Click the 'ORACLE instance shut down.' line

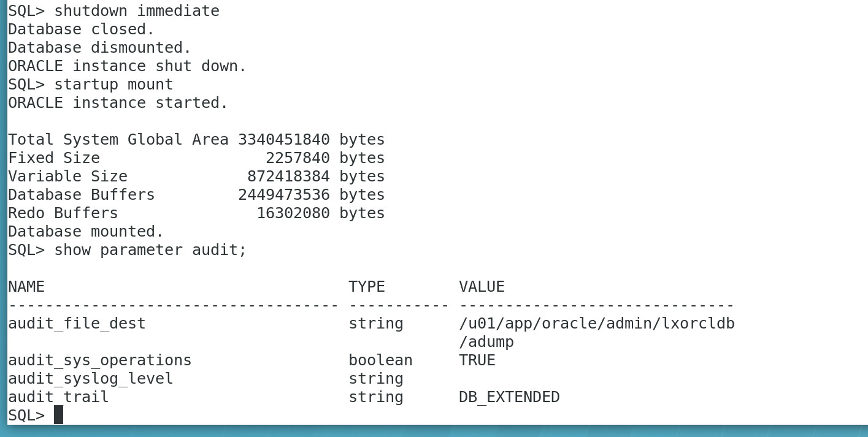127,66
